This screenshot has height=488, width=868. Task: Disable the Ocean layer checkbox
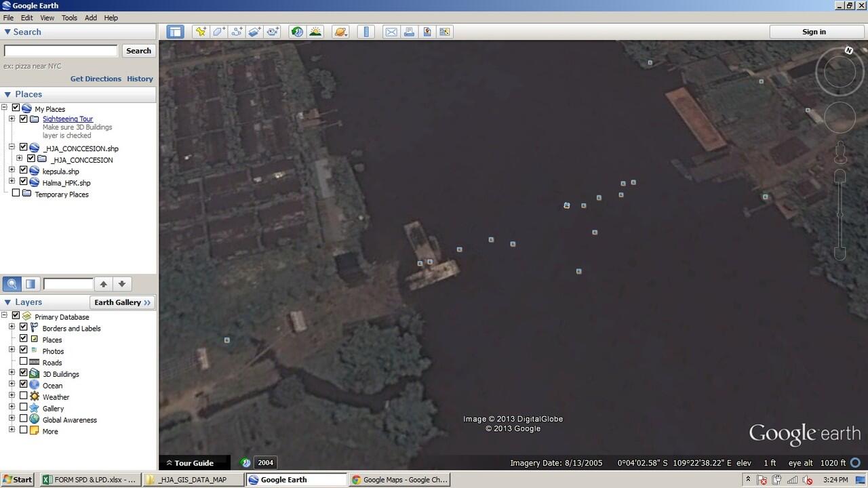tap(24, 384)
